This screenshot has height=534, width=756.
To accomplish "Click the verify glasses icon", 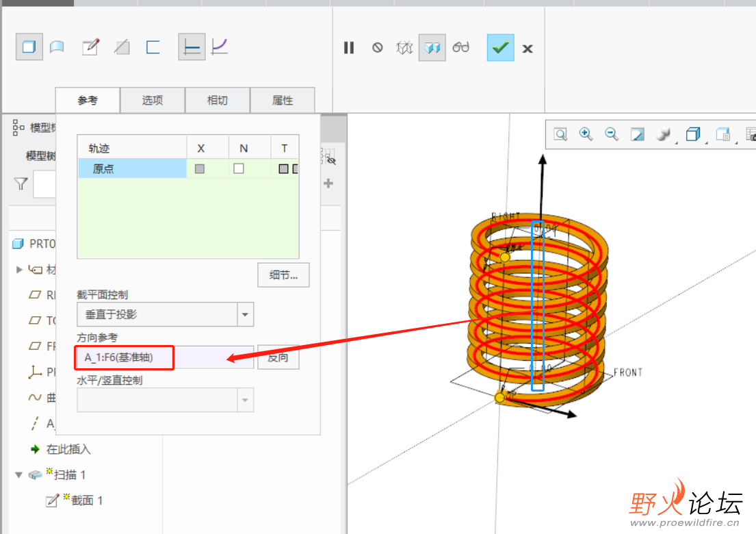I will tap(461, 47).
